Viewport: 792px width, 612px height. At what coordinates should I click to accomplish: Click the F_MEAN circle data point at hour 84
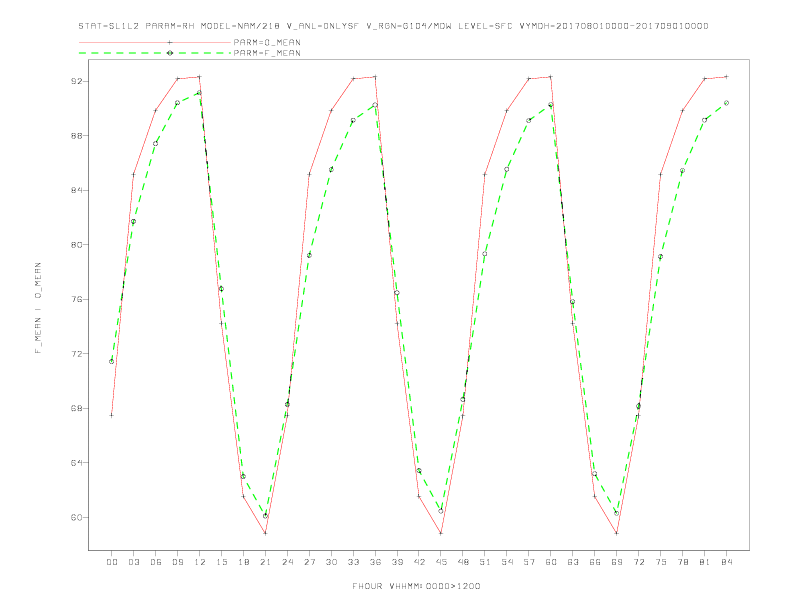tap(727, 103)
